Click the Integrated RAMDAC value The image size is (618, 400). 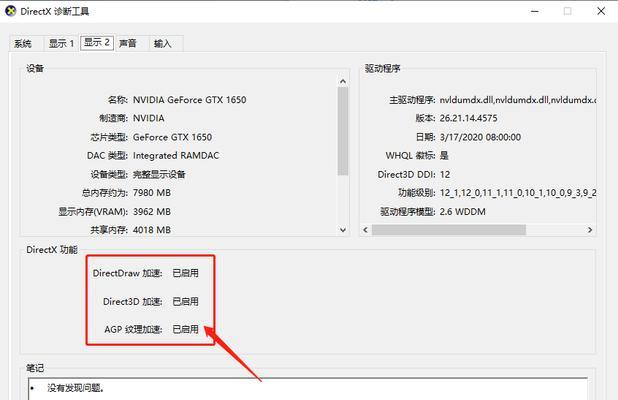(176, 156)
